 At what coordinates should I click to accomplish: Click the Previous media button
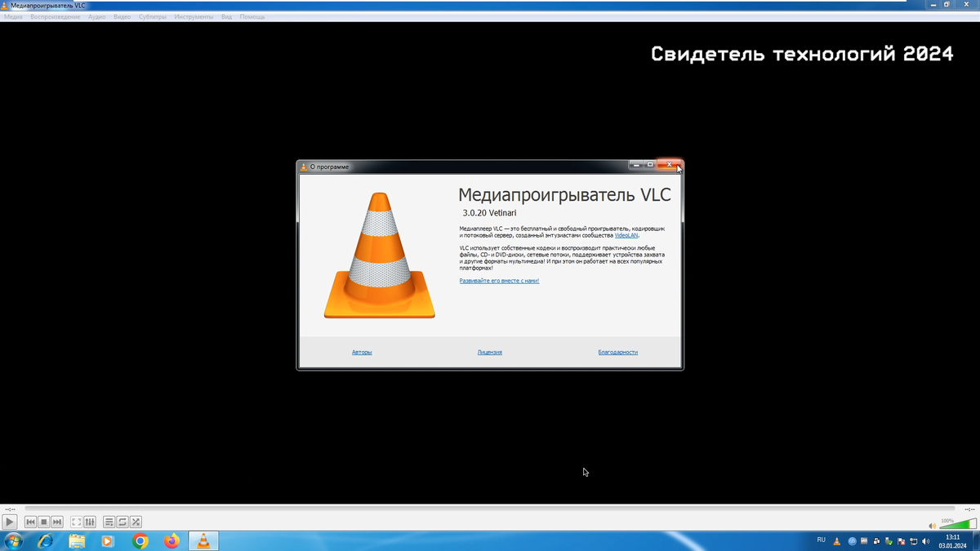click(x=31, y=522)
